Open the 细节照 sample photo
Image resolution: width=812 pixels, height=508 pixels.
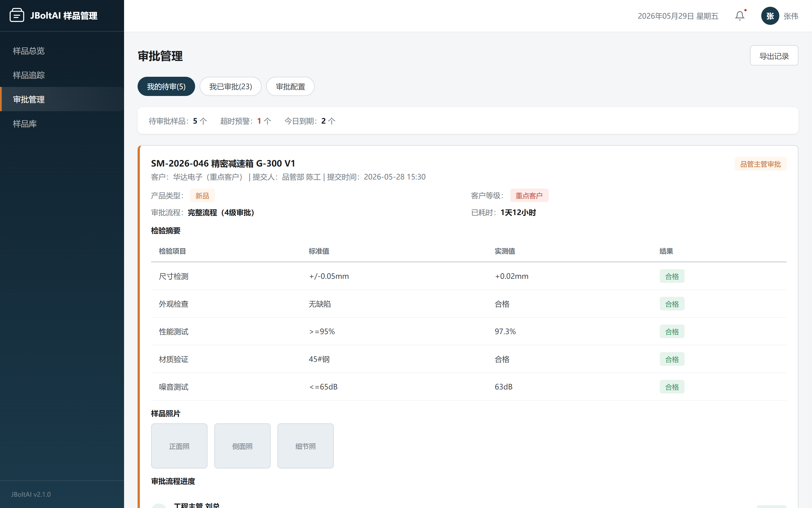[x=305, y=446]
